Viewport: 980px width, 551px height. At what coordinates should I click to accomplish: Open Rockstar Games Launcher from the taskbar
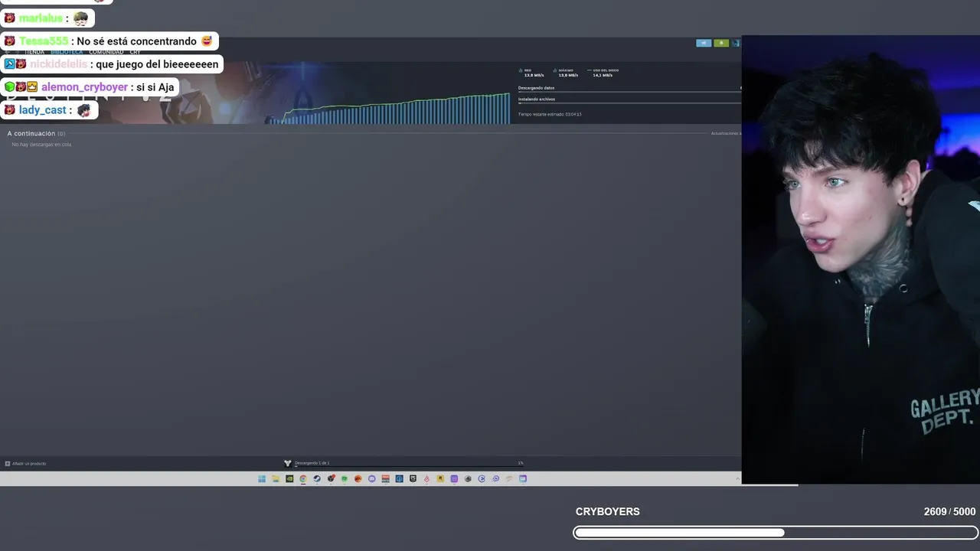pos(440,479)
